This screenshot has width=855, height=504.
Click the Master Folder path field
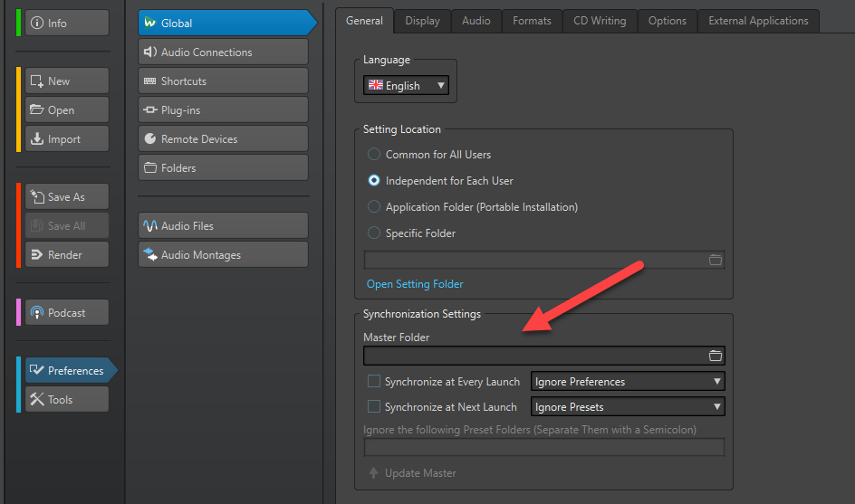(x=533, y=356)
